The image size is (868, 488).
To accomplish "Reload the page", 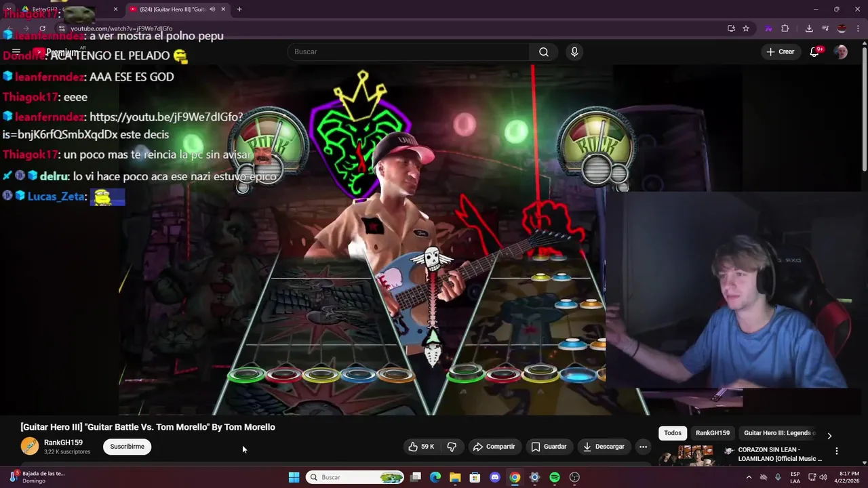I will tap(42, 28).
